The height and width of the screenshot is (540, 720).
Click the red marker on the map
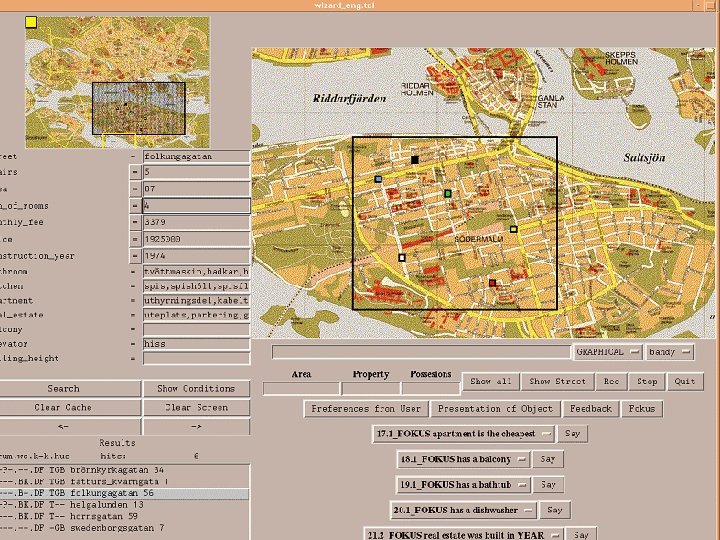pyautogui.click(x=492, y=283)
